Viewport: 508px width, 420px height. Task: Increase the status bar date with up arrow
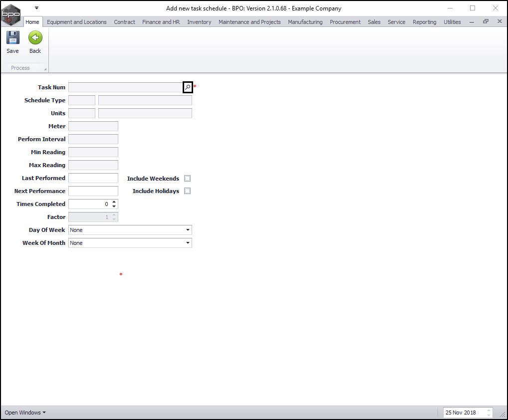[x=489, y=411]
